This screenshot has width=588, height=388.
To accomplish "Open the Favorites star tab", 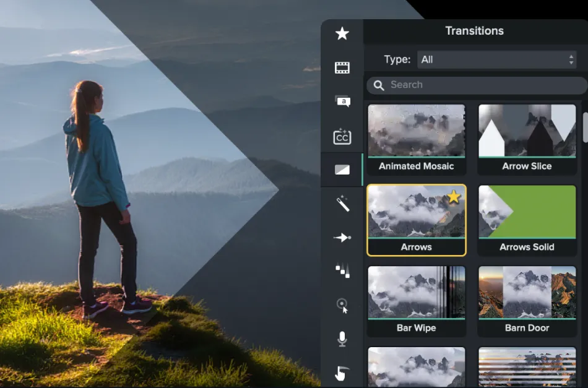I will coord(342,33).
